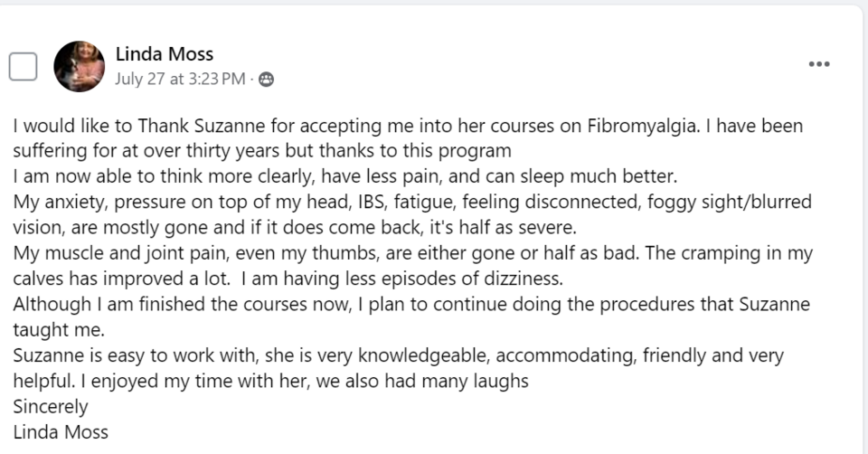Open the three-dot post options menu

tap(819, 64)
